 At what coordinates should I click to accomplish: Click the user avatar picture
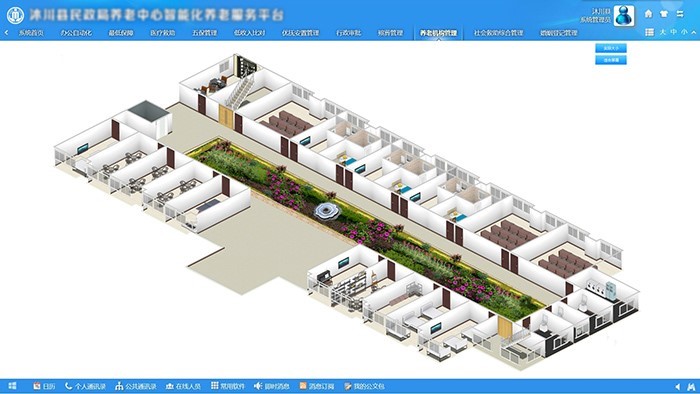[x=624, y=16]
